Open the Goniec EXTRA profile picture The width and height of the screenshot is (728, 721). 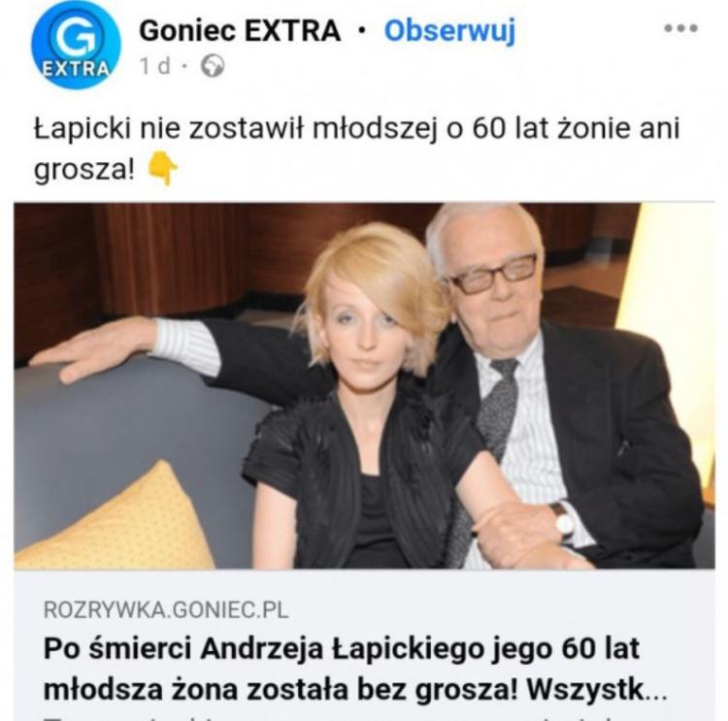click(76, 44)
